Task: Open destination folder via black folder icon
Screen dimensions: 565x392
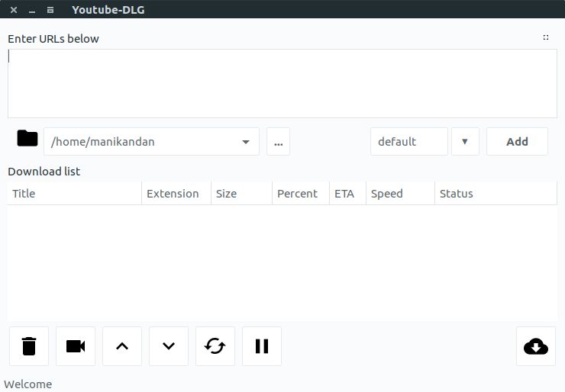Action: coord(27,138)
